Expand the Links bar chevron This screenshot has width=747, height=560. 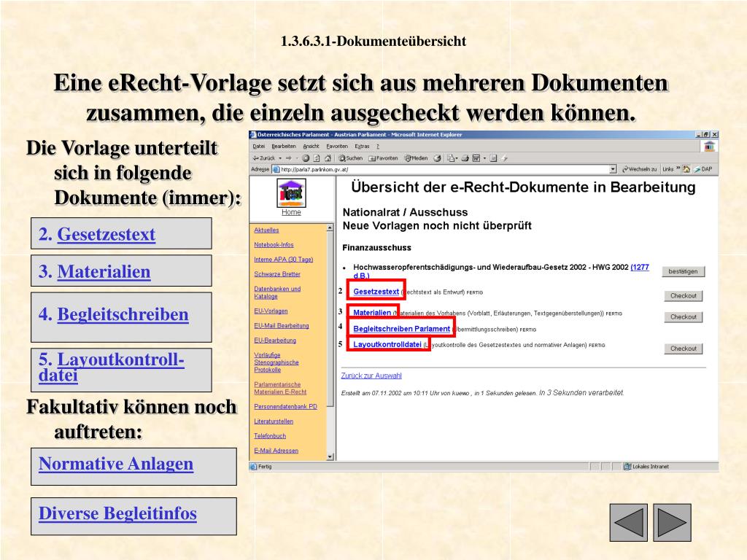coord(678,168)
